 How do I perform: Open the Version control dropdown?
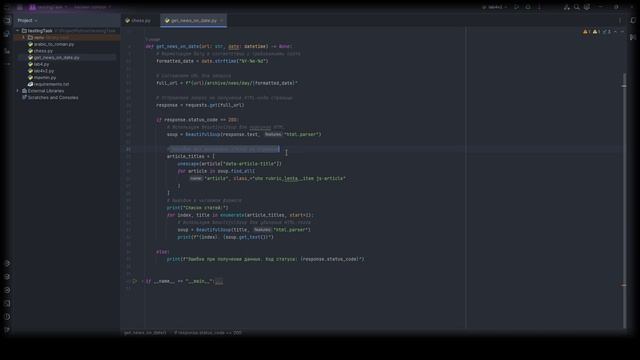[92, 7]
